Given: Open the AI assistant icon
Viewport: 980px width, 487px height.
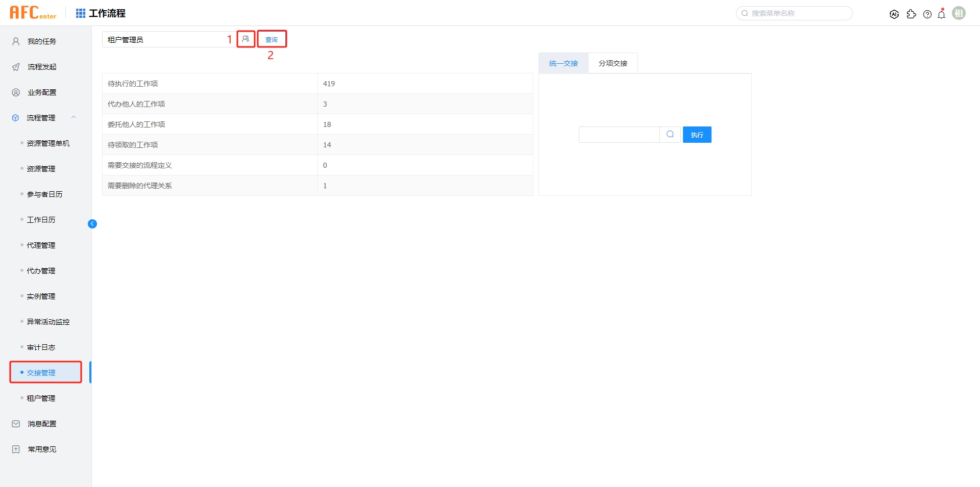Looking at the screenshot, I should [x=894, y=14].
